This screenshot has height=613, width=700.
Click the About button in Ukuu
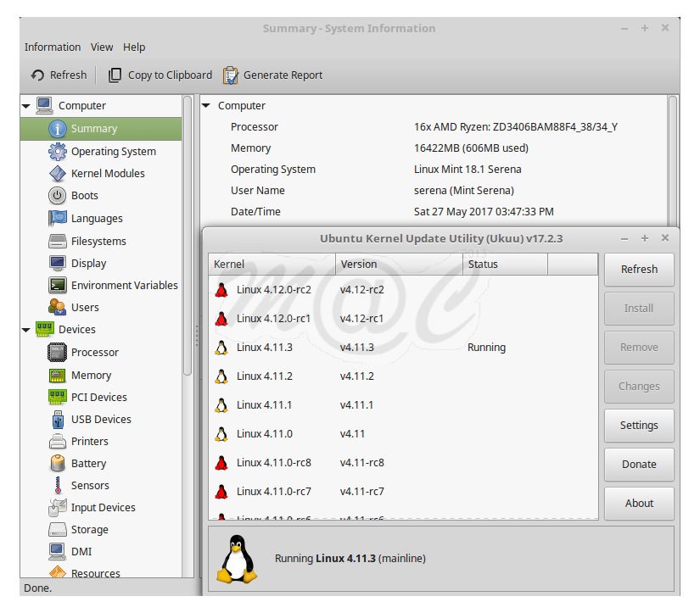click(639, 504)
